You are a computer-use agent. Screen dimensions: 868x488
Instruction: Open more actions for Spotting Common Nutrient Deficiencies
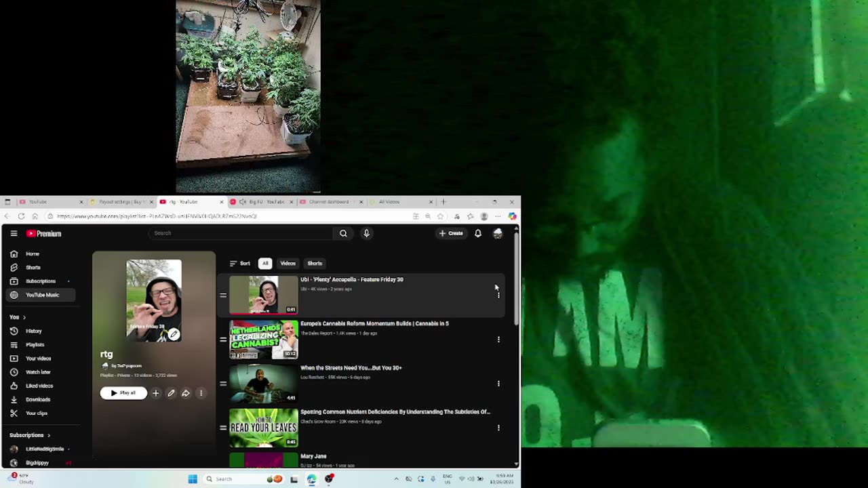(x=498, y=428)
